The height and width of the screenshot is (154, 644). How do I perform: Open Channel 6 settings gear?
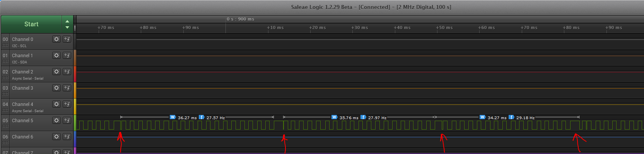(x=56, y=137)
